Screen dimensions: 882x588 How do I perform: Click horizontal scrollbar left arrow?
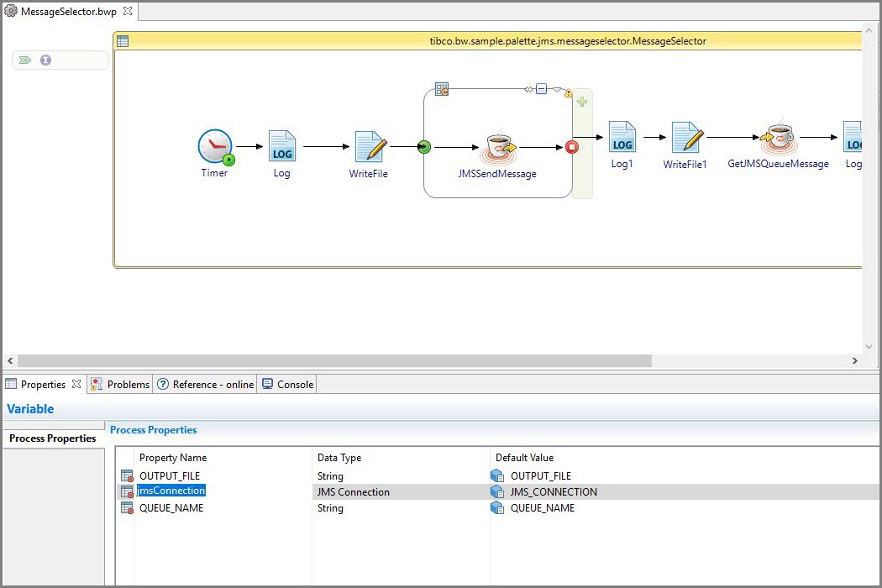tap(10, 360)
